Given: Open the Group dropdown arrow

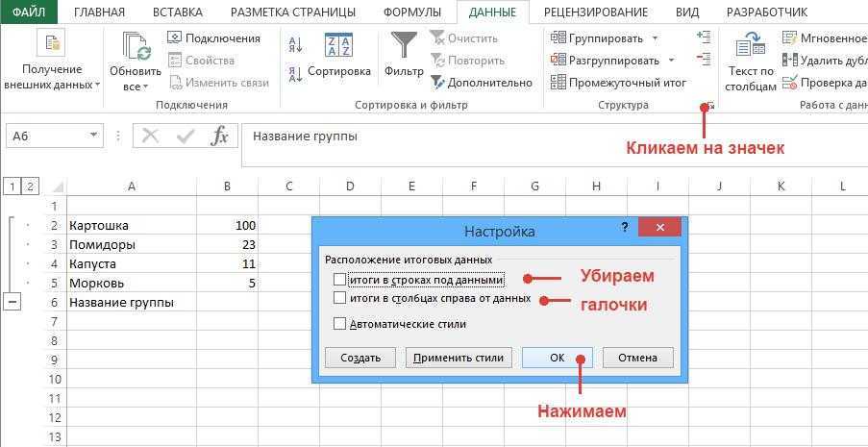Looking at the screenshot, I should 655,38.
